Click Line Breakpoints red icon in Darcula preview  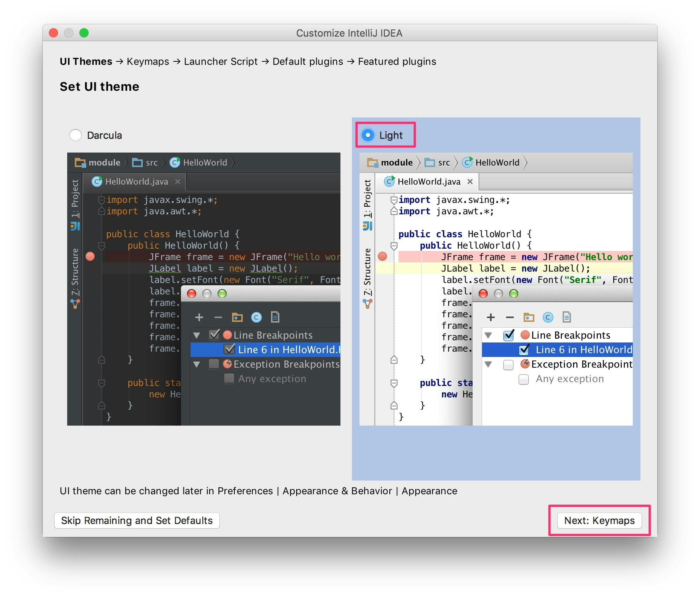point(227,335)
